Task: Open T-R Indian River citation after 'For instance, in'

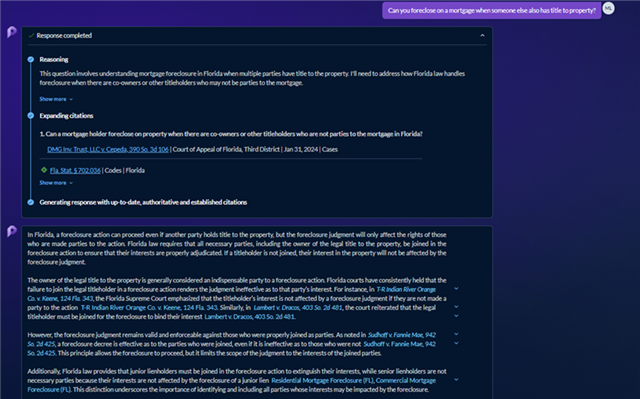Action: click(406, 289)
